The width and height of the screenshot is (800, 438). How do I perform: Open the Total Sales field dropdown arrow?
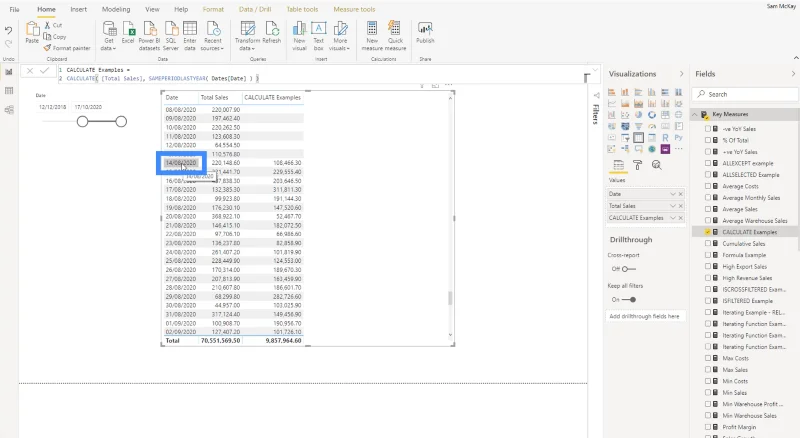673,206
